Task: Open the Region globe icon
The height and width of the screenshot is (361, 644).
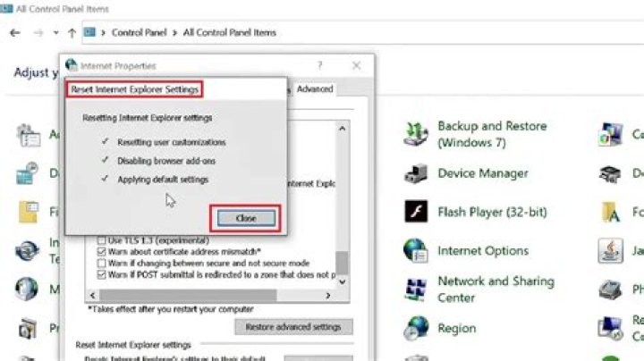Action: click(416, 328)
